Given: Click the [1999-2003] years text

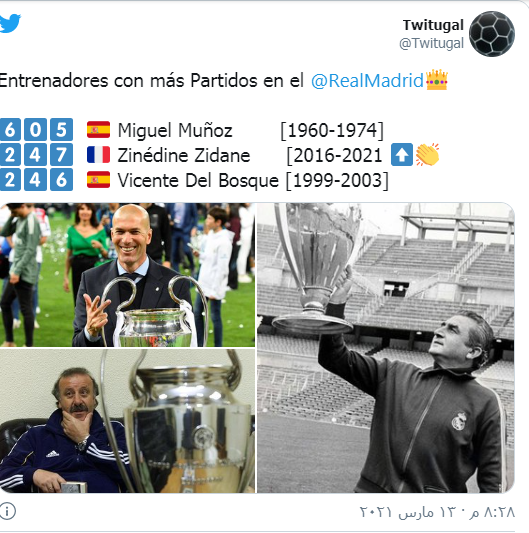Looking at the screenshot, I should [337, 180].
